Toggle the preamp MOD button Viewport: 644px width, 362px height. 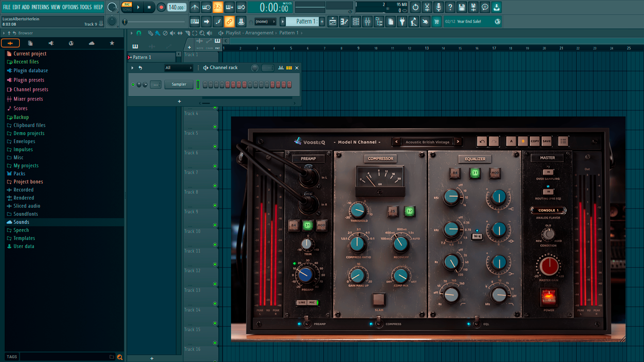pos(322,225)
